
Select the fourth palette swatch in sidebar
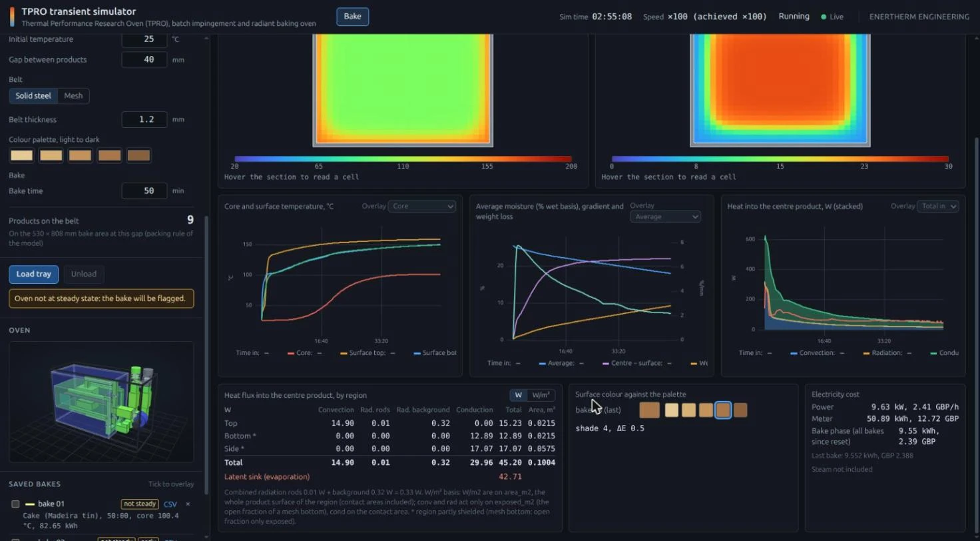click(x=109, y=155)
